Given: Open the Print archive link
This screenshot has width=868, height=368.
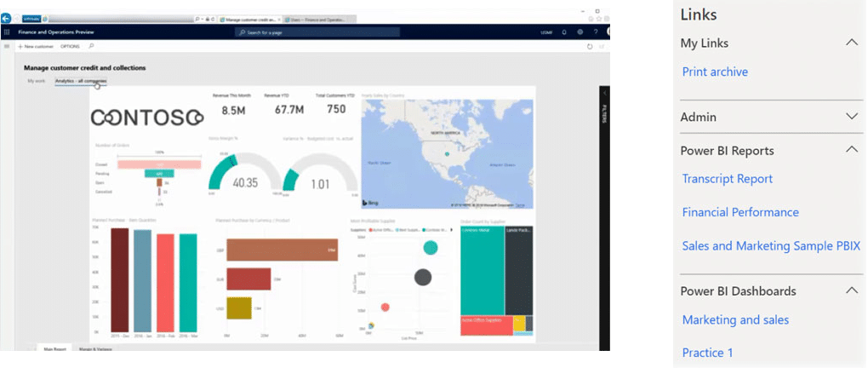Looking at the screenshot, I should click(x=715, y=72).
